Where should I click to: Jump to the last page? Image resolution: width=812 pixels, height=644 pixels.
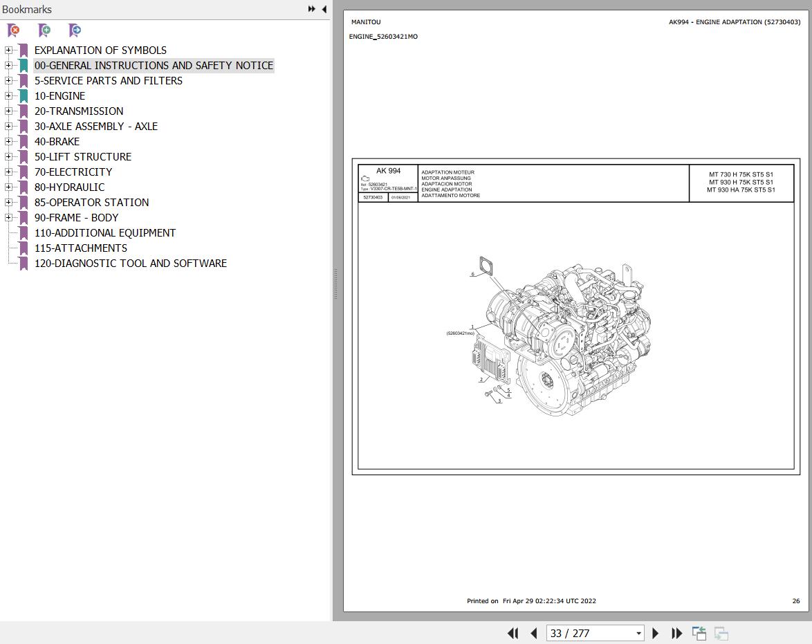pyautogui.click(x=676, y=633)
